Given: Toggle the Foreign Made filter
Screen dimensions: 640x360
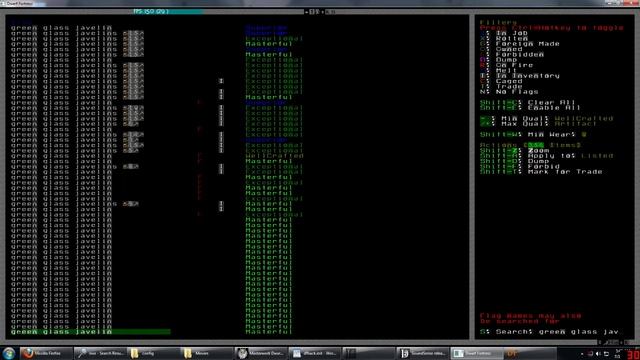Looking at the screenshot, I should click(520, 44).
